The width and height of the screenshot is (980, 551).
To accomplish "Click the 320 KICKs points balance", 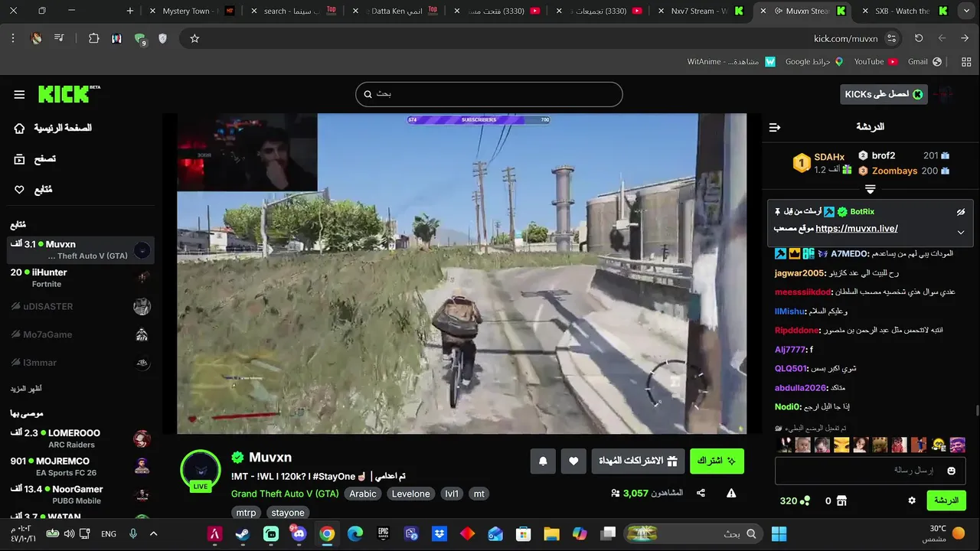I will point(795,500).
